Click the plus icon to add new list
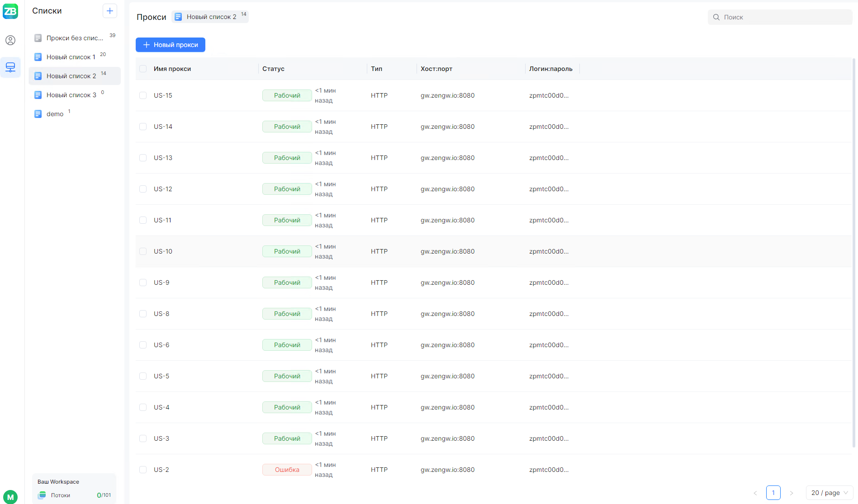 (x=110, y=10)
